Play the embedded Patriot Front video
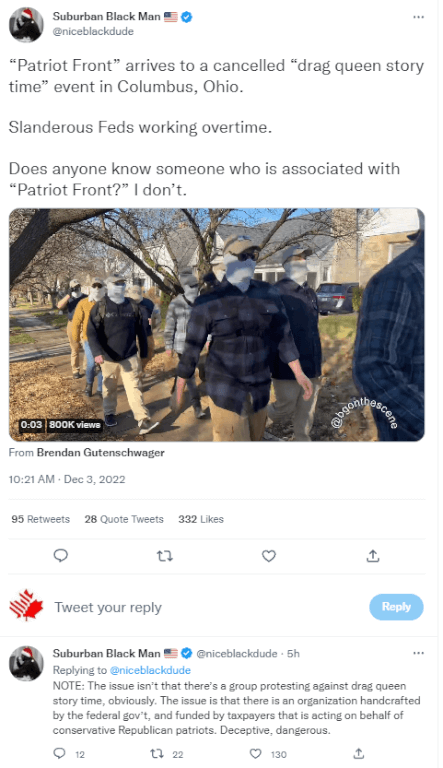 point(217,325)
